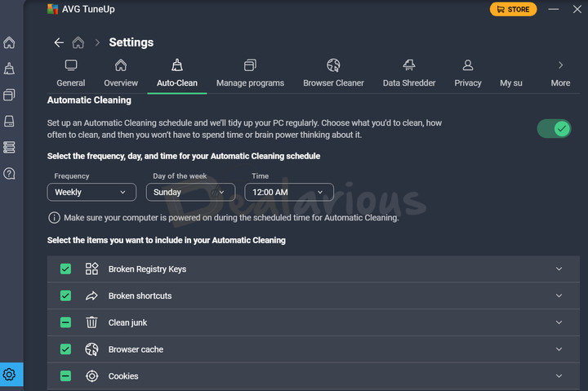Screen dimensions: 588x391
Task: Expand the Browser cache row
Action: (559, 349)
